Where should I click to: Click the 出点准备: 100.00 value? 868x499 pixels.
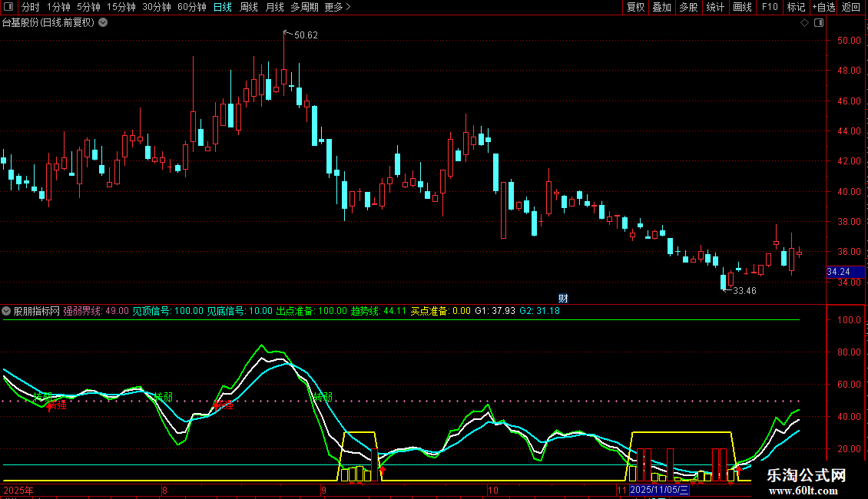[x=311, y=311]
